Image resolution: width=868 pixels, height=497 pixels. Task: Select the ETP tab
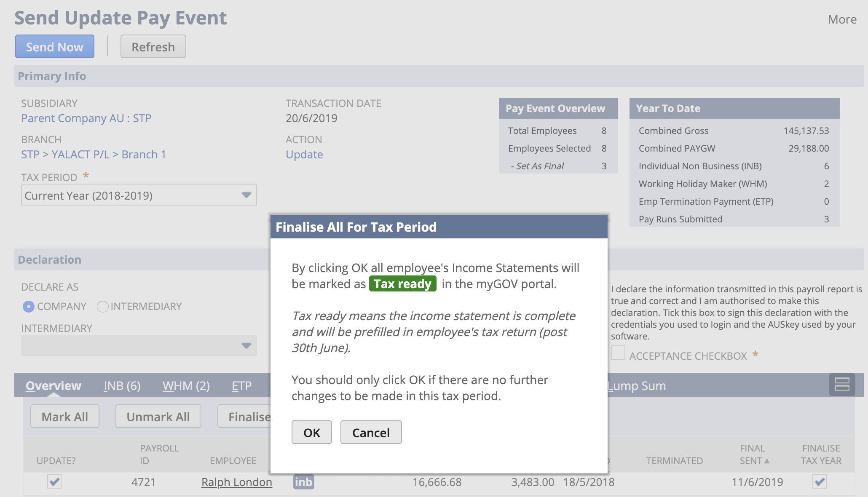point(241,385)
